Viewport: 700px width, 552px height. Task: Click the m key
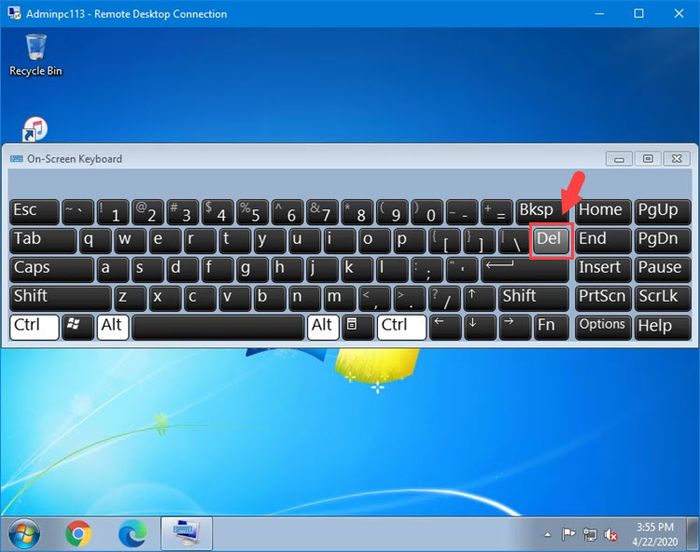click(x=340, y=298)
